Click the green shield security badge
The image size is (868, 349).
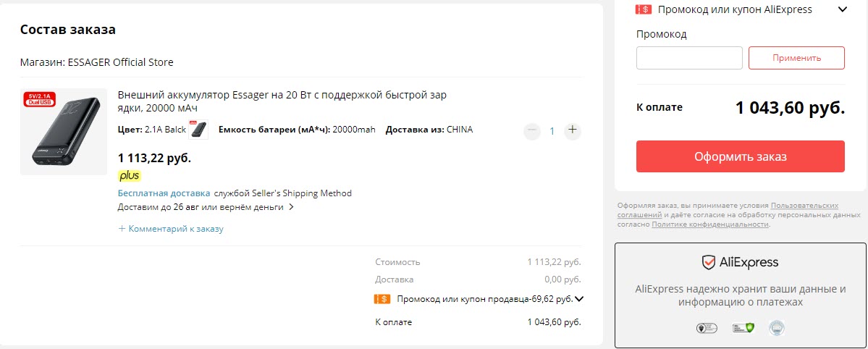click(743, 328)
